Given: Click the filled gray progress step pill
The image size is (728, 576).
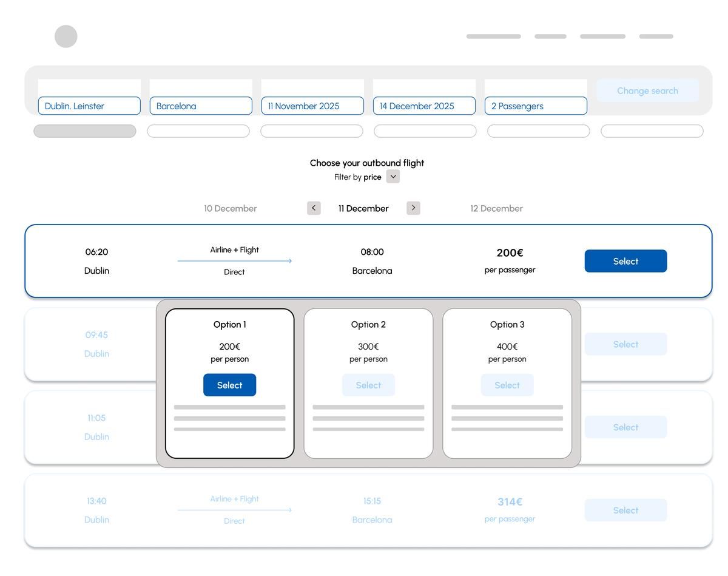Looking at the screenshot, I should click(85, 131).
